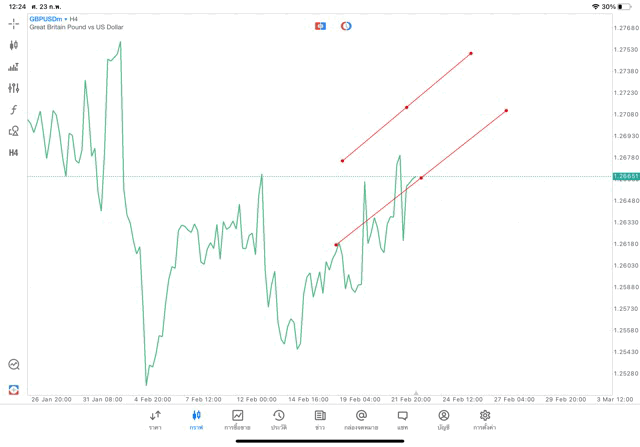Open the การตั้งค่า (settings) tab
Screen dimensions: 640x447
[485, 419]
